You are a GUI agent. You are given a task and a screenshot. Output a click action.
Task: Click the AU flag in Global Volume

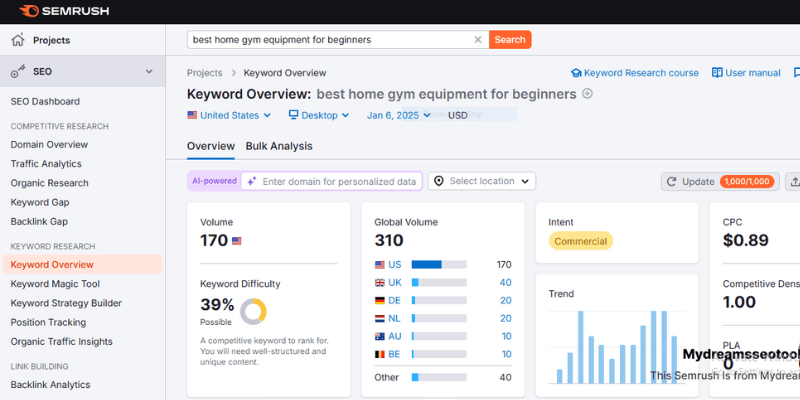[x=380, y=336]
